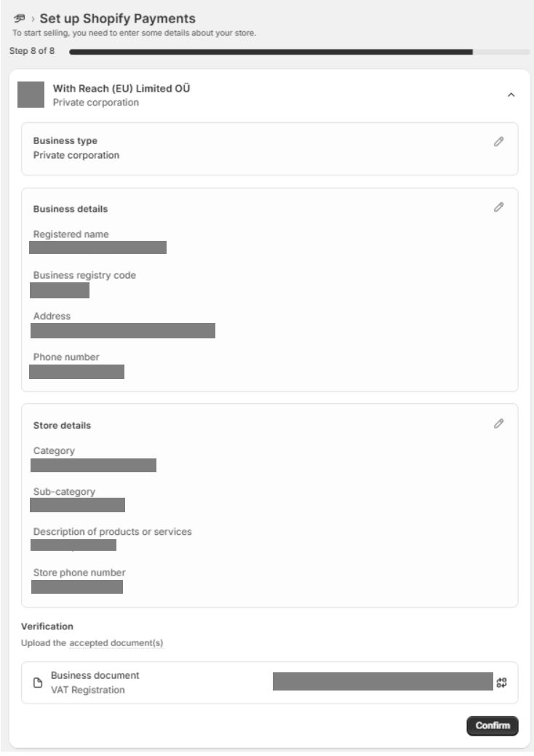This screenshot has width=534, height=756.
Task: Click the Sub-category value
Action: click(78, 505)
